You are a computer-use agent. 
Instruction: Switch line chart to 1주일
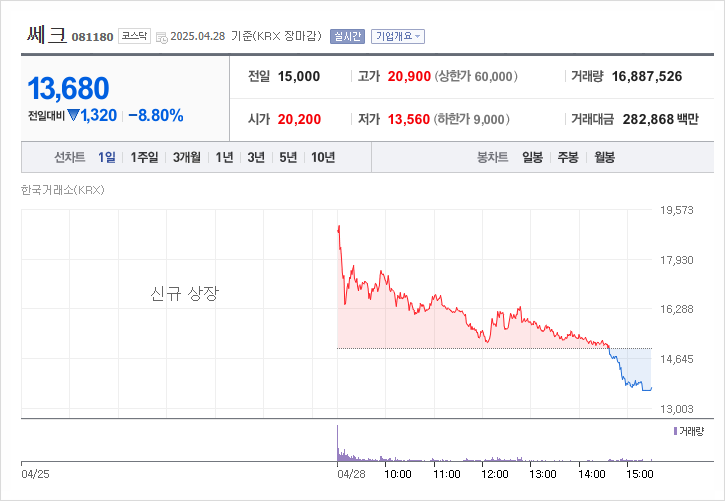click(144, 157)
